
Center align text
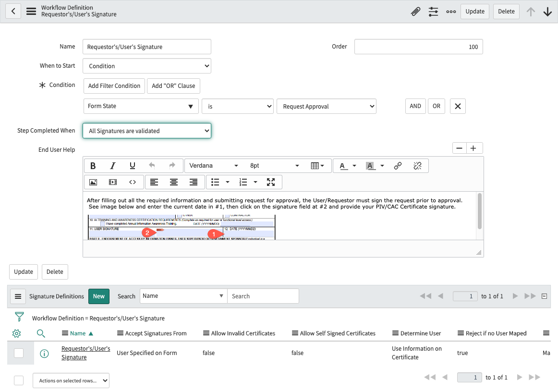pos(174,182)
